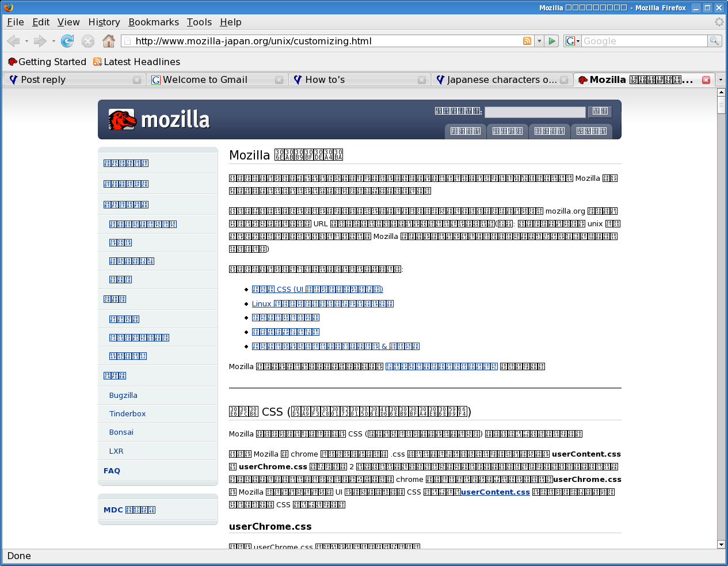Close the Welcome to Gmail tab
The height and width of the screenshot is (566, 728).
click(x=279, y=80)
